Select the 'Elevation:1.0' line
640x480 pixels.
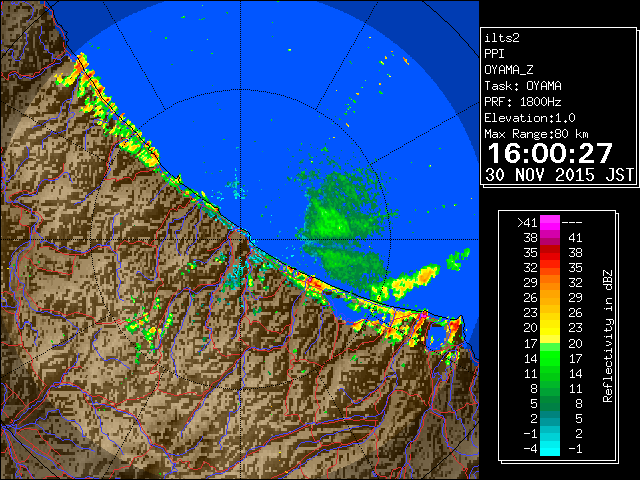(x=530, y=118)
